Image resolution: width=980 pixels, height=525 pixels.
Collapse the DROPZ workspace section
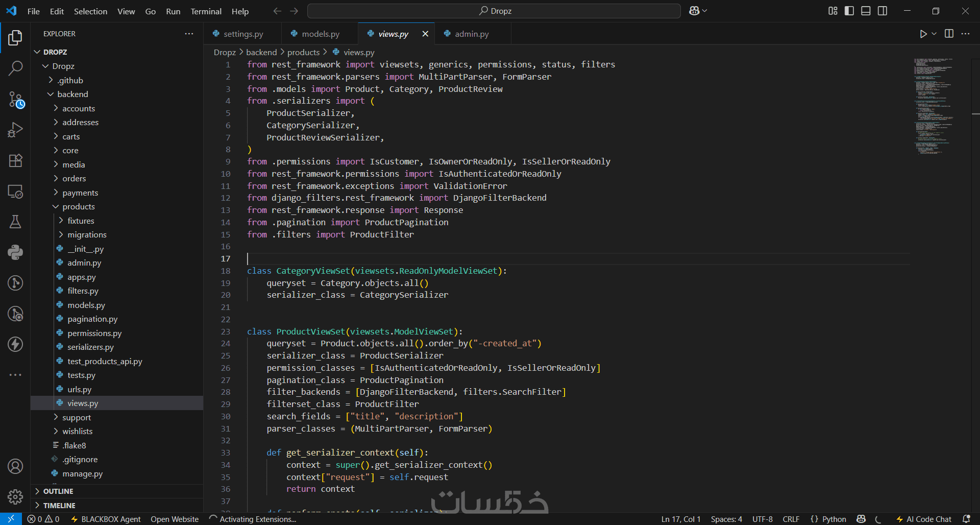[117, 52]
